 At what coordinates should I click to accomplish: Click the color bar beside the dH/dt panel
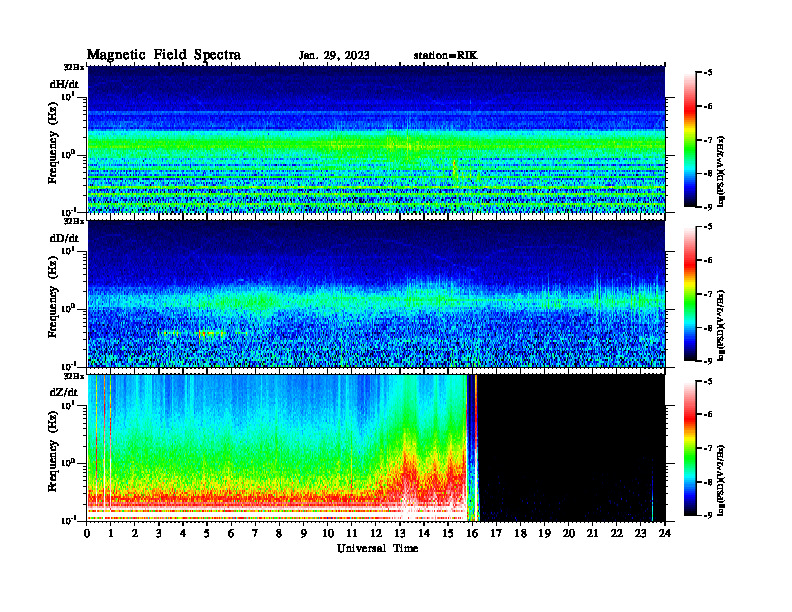pos(690,140)
